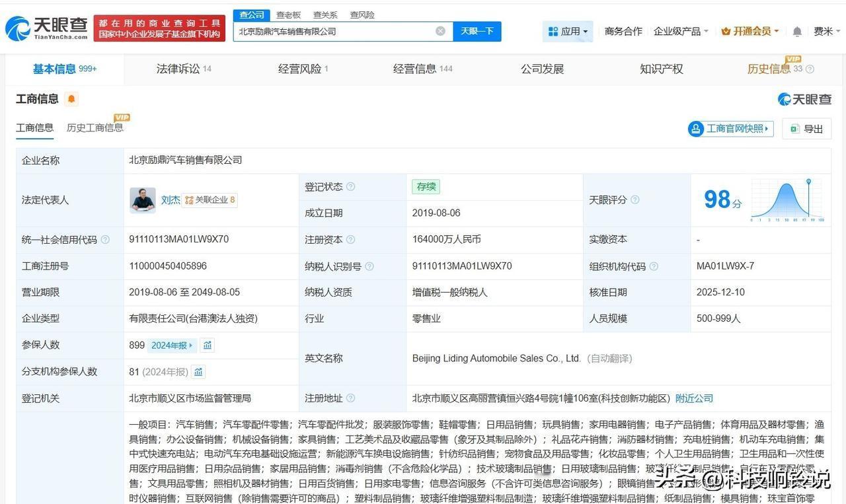Viewport: 846px width, 504px height.
Task: Select the 历史工商信息 sub-tab
Action: click(95, 127)
